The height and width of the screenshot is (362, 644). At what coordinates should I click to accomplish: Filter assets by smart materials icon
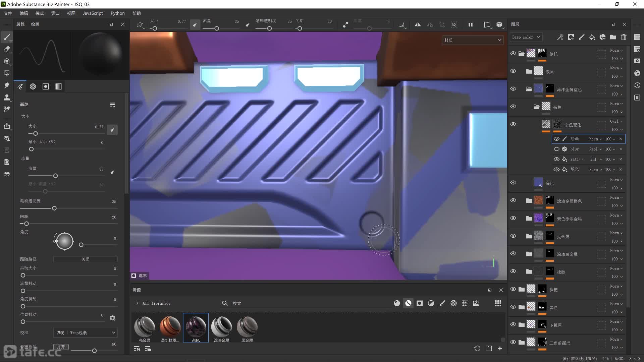pyautogui.click(x=408, y=303)
